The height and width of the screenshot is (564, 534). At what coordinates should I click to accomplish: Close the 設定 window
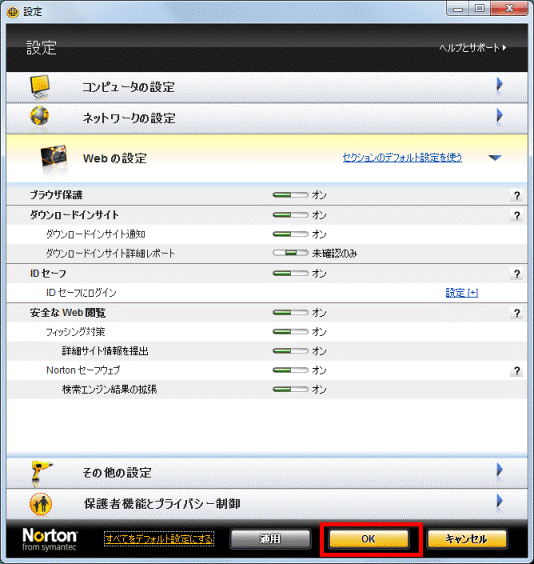point(510,9)
